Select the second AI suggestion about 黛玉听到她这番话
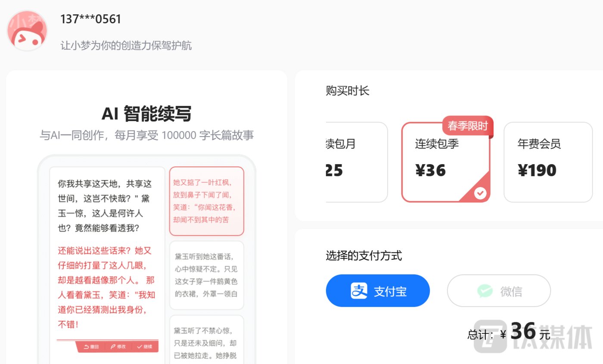 tap(207, 275)
